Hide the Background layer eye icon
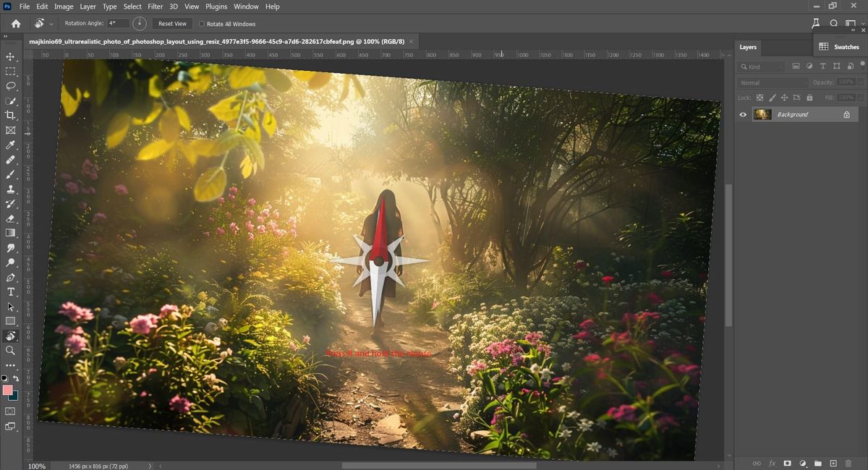 click(743, 114)
